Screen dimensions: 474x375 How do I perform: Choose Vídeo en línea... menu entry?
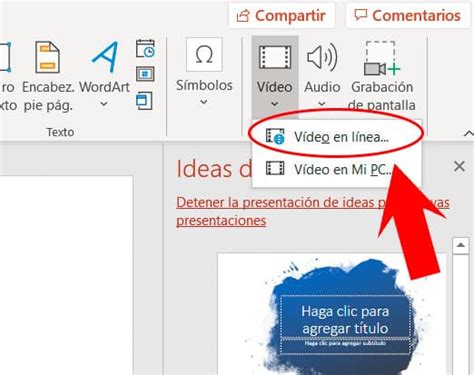click(x=337, y=137)
